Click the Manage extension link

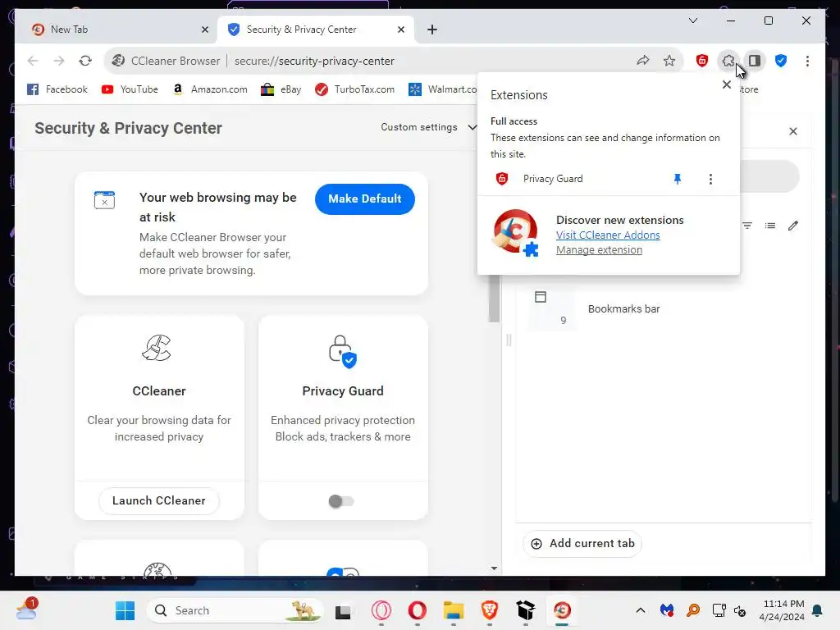(599, 250)
